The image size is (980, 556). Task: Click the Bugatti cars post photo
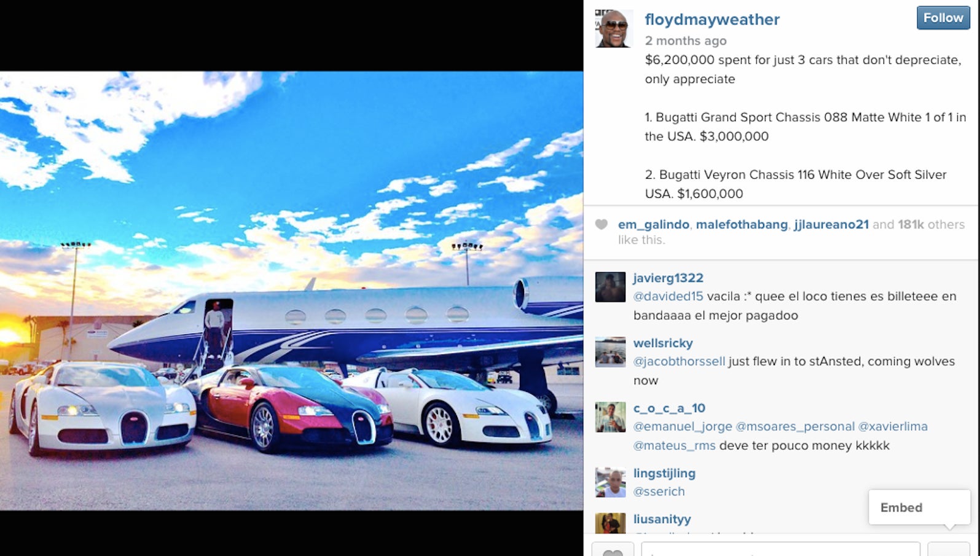click(x=291, y=291)
